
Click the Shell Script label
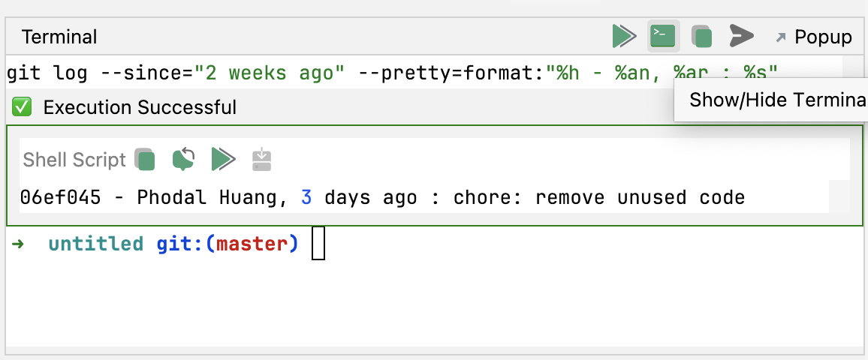(74, 160)
